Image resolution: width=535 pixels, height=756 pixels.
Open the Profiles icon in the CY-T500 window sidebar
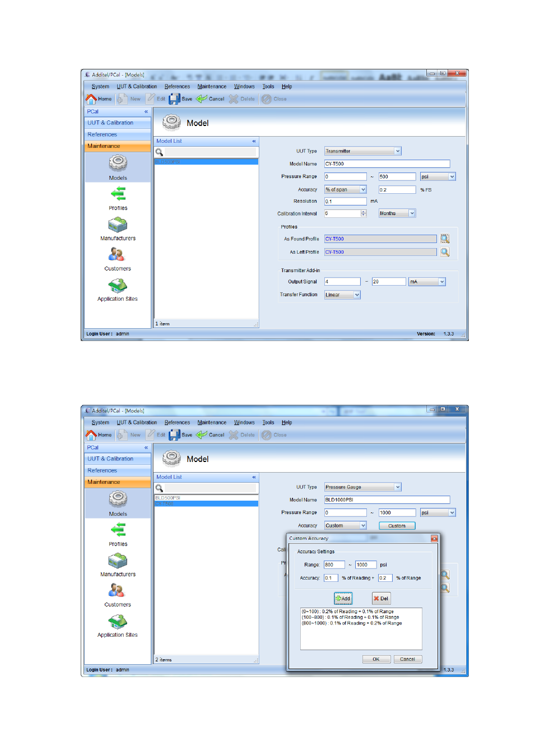[x=118, y=194]
